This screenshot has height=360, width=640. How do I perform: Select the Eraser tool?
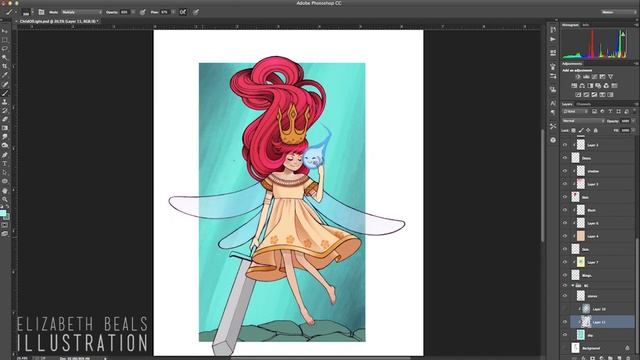pyautogui.click(x=5, y=119)
